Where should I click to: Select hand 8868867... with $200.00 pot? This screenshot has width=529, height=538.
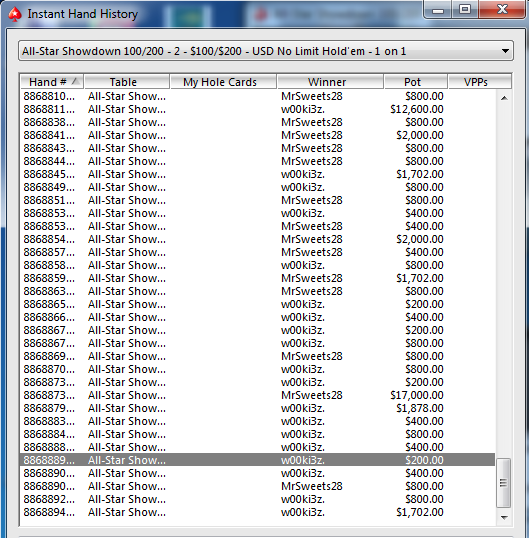click(x=257, y=330)
